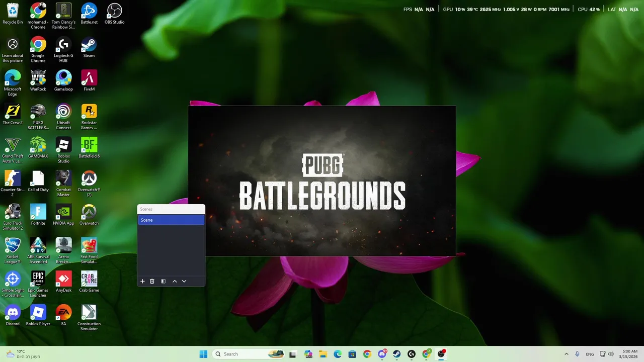This screenshot has width=644, height=362.
Task: Open the ENG language input switcher
Action: tap(590, 354)
